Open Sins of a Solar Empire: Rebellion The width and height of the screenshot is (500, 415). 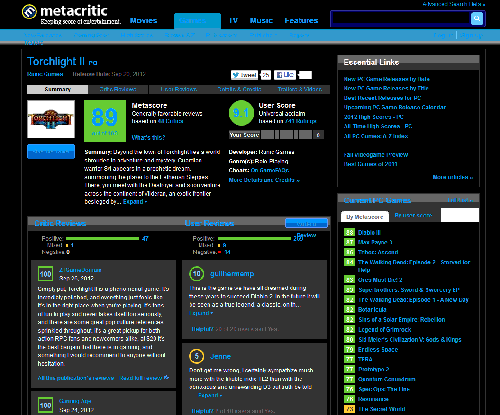[402, 319]
